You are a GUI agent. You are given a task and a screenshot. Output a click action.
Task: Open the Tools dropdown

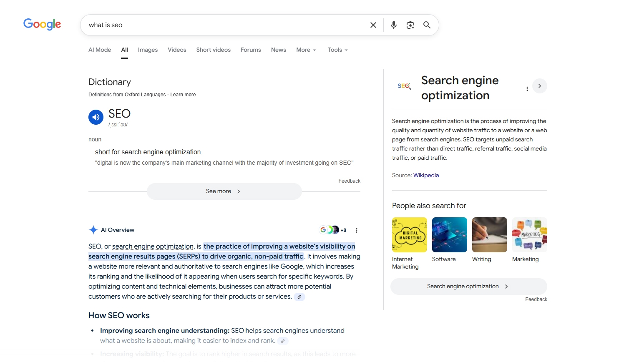click(x=337, y=50)
